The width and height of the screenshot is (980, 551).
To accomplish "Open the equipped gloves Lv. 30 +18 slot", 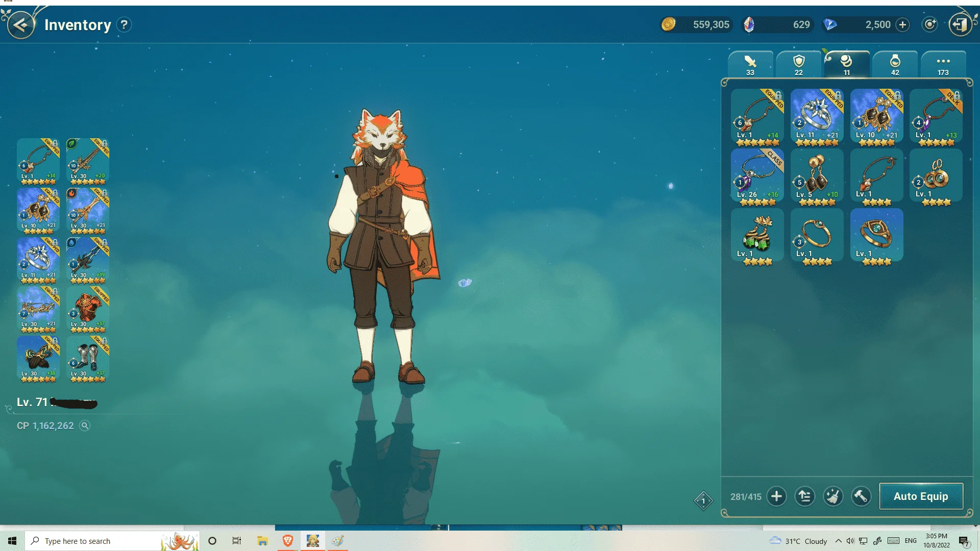I will pos(38,359).
